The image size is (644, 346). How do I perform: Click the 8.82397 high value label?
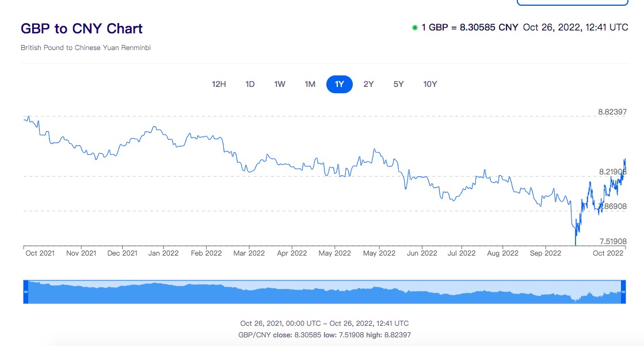[x=612, y=112]
